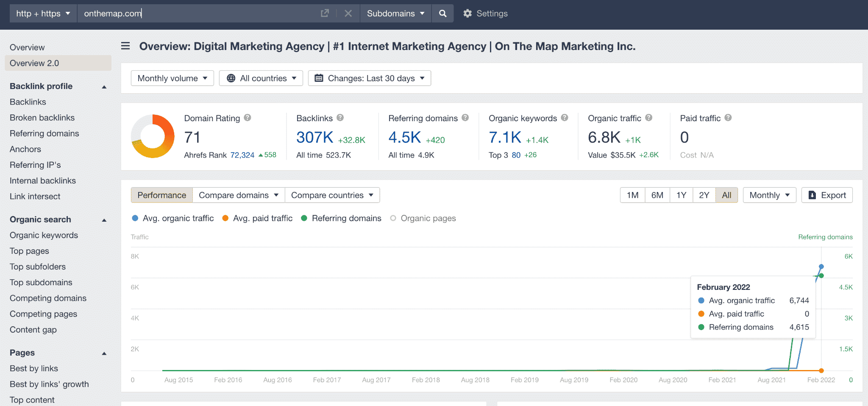This screenshot has width=868, height=406.
Task: Open Overview in the sidebar
Action: pyautogui.click(x=27, y=47)
